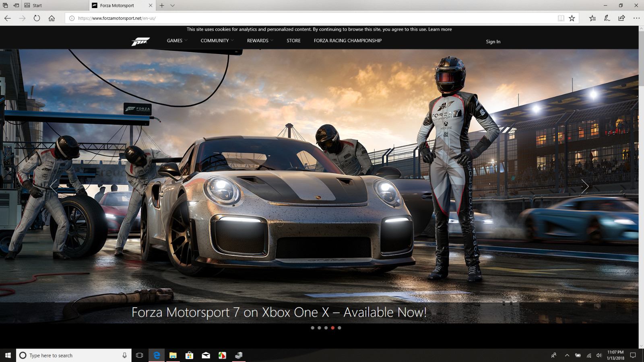Open the browser home page icon
Image resolution: width=644 pixels, height=362 pixels.
point(52,18)
